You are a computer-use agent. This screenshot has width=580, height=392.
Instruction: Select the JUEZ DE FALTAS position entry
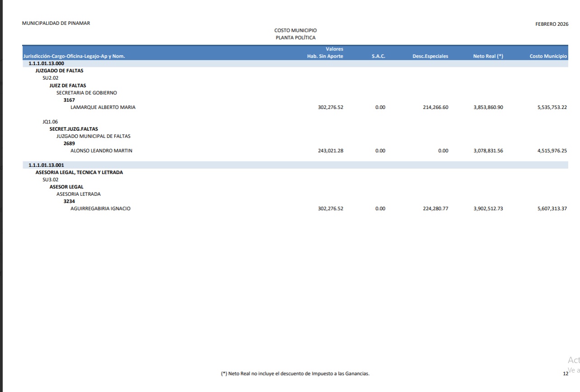(x=68, y=85)
